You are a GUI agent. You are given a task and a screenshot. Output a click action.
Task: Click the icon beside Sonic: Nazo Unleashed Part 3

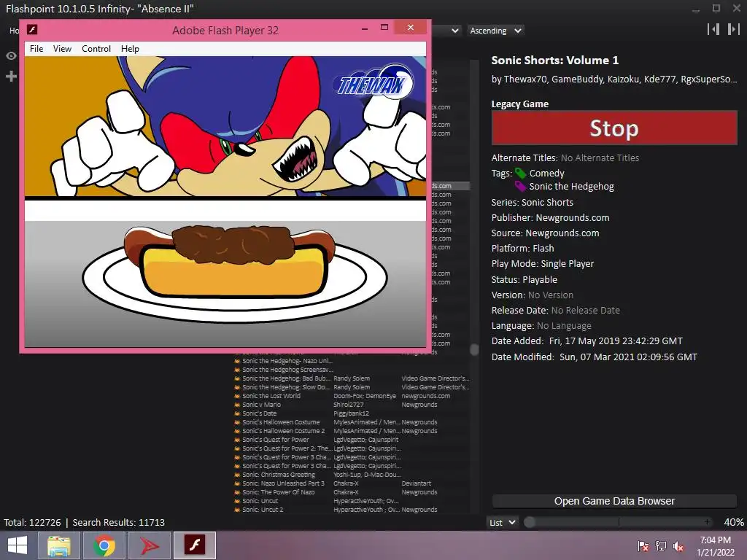pos(237,483)
